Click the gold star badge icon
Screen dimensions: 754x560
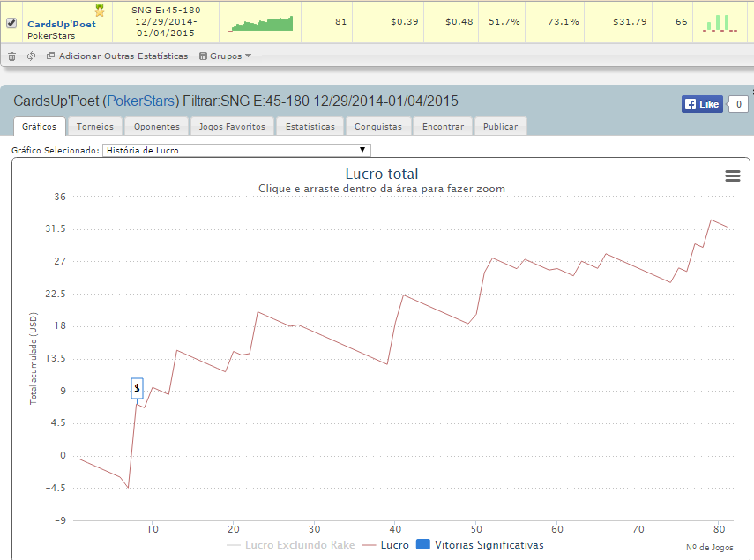pyautogui.click(x=100, y=10)
